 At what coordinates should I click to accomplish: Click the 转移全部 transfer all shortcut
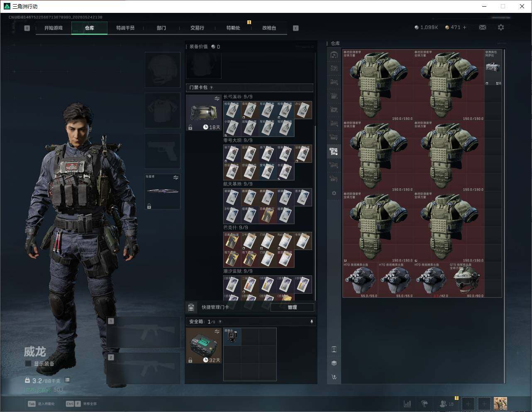click(81, 404)
